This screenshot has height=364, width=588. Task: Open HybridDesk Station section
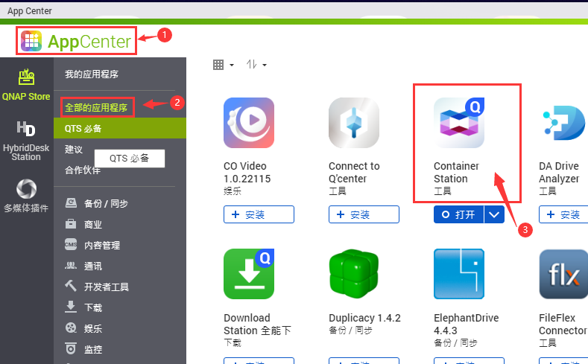click(x=26, y=141)
